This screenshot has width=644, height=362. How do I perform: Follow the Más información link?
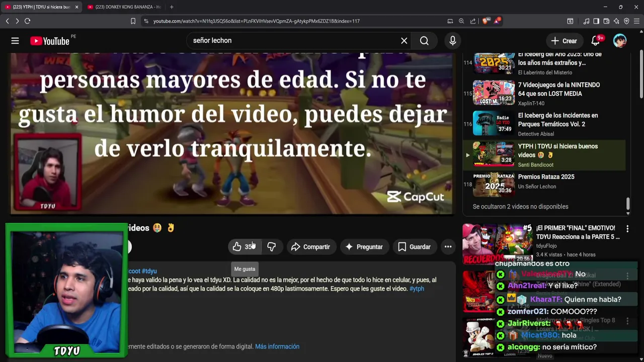277,346
